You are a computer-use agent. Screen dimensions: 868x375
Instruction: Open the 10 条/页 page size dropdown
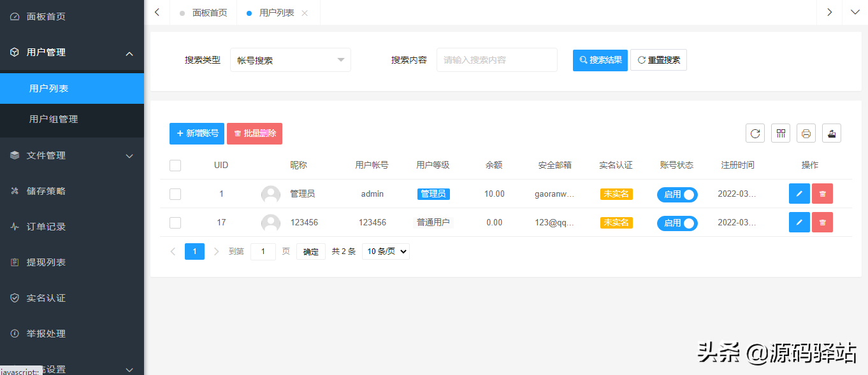point(386,251)
